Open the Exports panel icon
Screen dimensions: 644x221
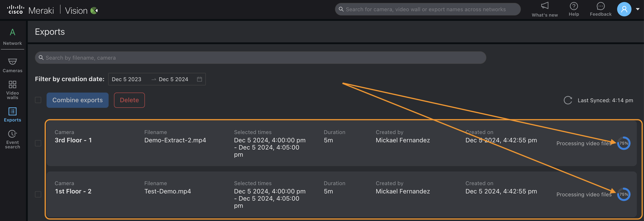12,112
